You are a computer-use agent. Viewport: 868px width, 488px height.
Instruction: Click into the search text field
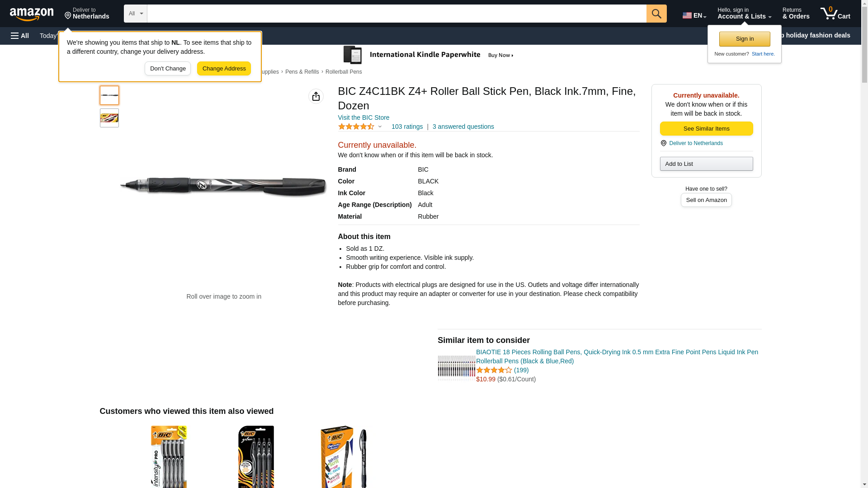396,14
